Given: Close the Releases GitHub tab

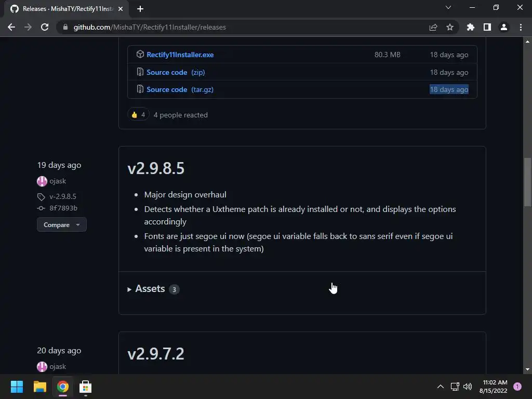Looking at the screenshot, I should point(121,9).
